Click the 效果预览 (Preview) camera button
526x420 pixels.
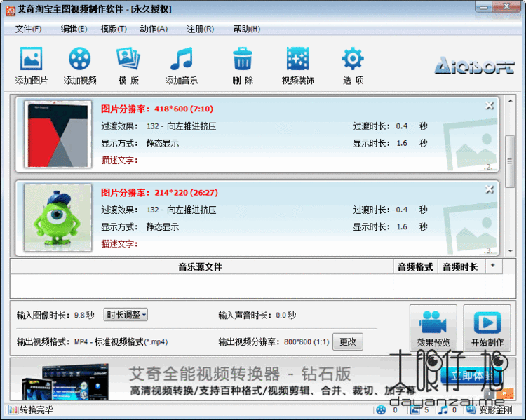(x=433, y=327)
